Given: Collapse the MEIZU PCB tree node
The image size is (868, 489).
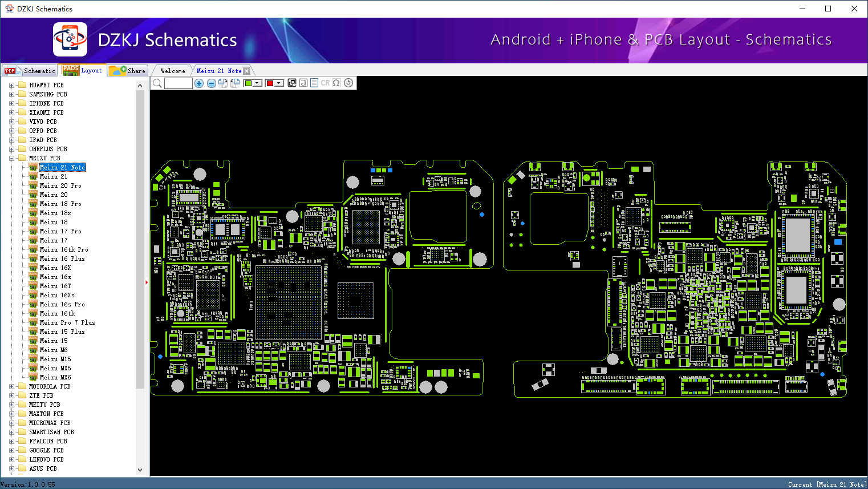Looking at the screenshot, I should 11,158.
